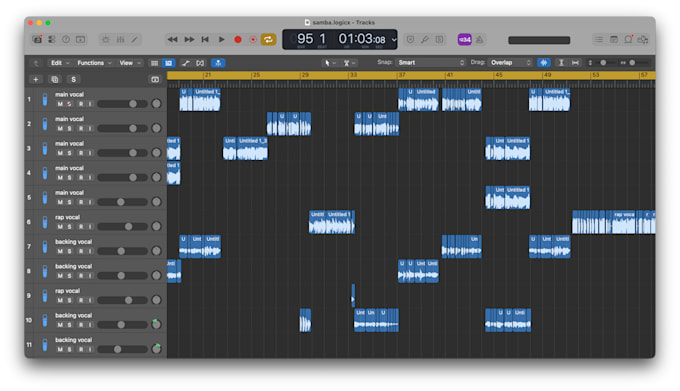Viewport: 680px width, 391px height.
Task: Click the Rewind transport button
Action: [172, 39]
